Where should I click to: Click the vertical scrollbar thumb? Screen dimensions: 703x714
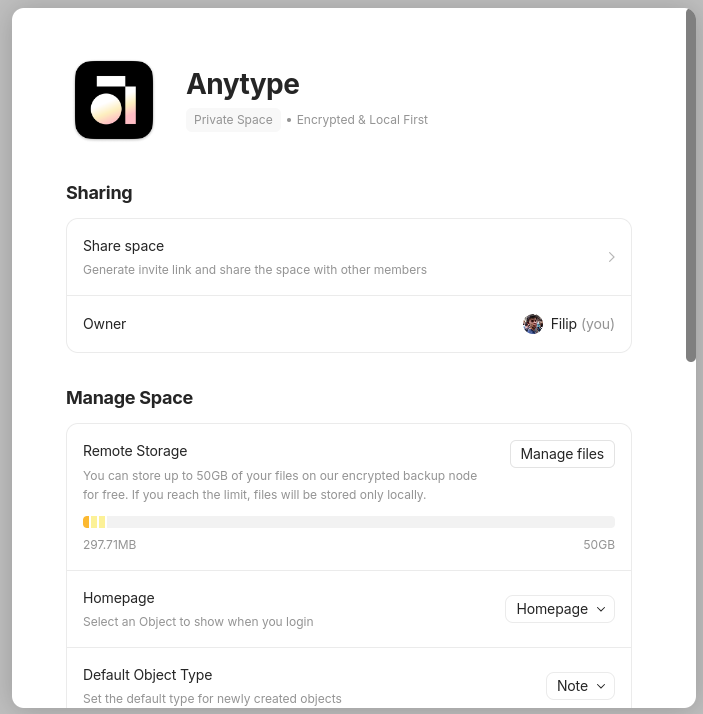[691, 186]
